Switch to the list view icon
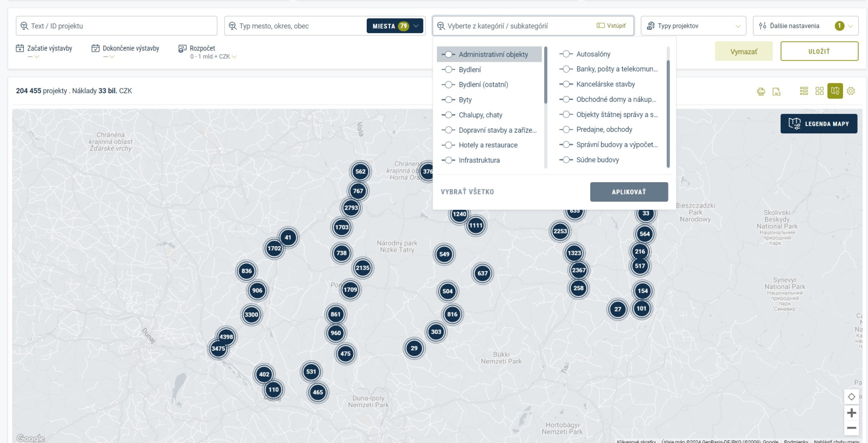The width and height of the screenshot is (868, 443). tap(804, 91)
